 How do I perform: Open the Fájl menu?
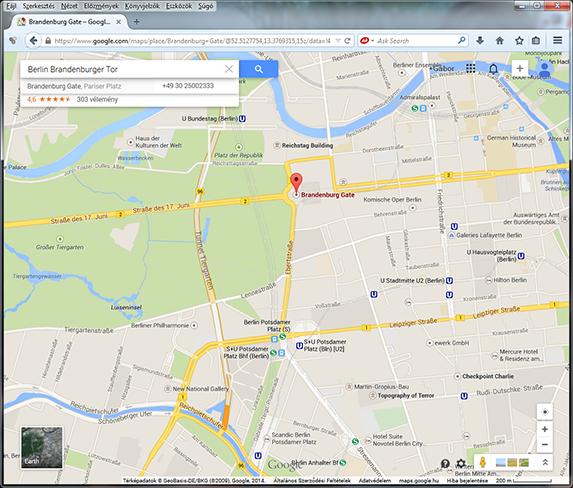click(x=11, y=6)
